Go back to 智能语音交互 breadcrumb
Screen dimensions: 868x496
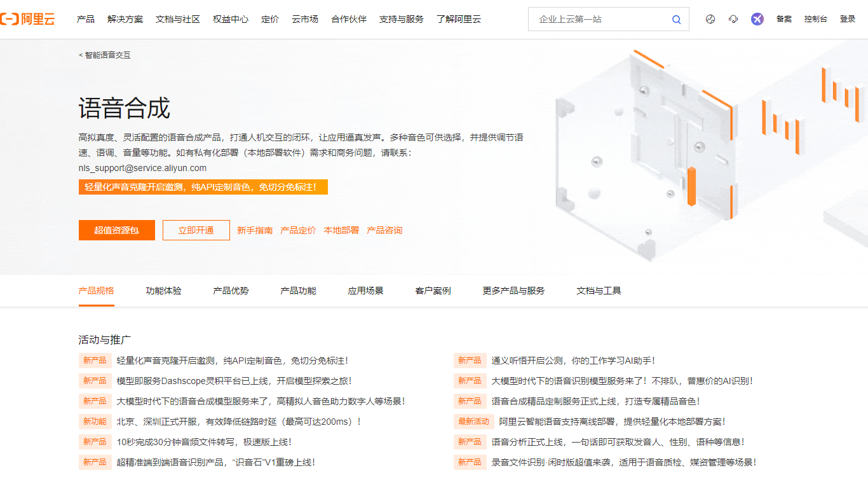pos(105,55)
